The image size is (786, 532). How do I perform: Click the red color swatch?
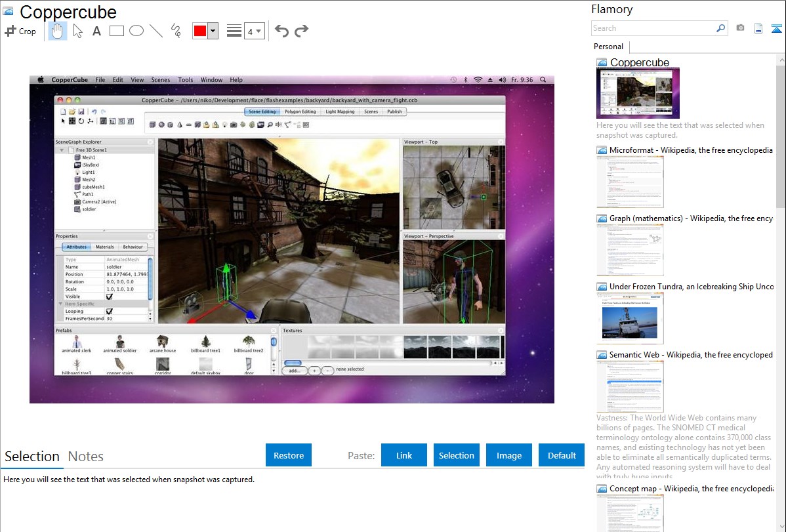pyautogui.click(x=199, y=31)
